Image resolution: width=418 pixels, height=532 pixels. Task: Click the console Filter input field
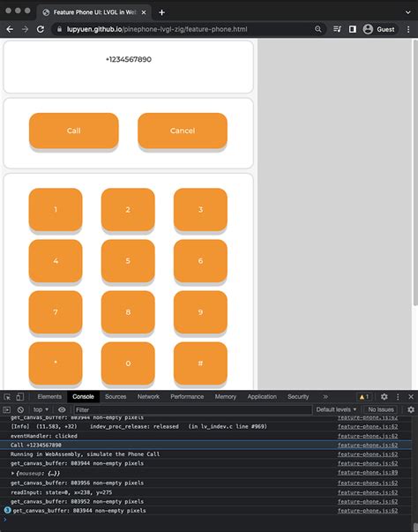pos(192,409)
